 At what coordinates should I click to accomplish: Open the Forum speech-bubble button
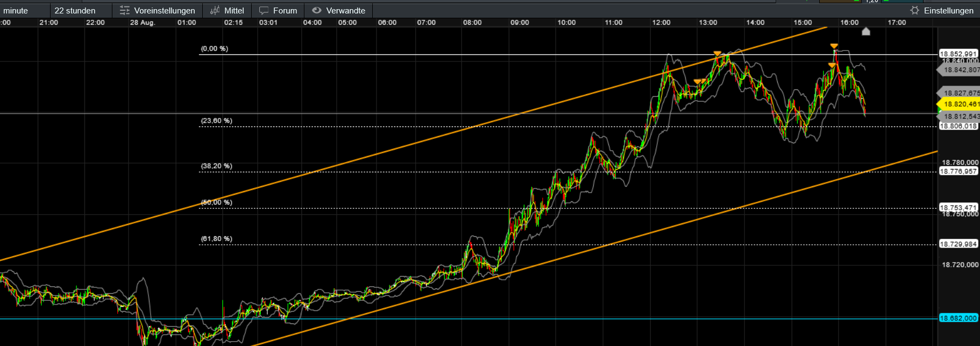tap(278, 10)
